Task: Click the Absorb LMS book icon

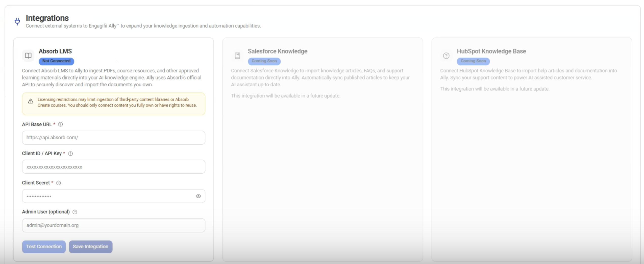Action: point(28,56)
